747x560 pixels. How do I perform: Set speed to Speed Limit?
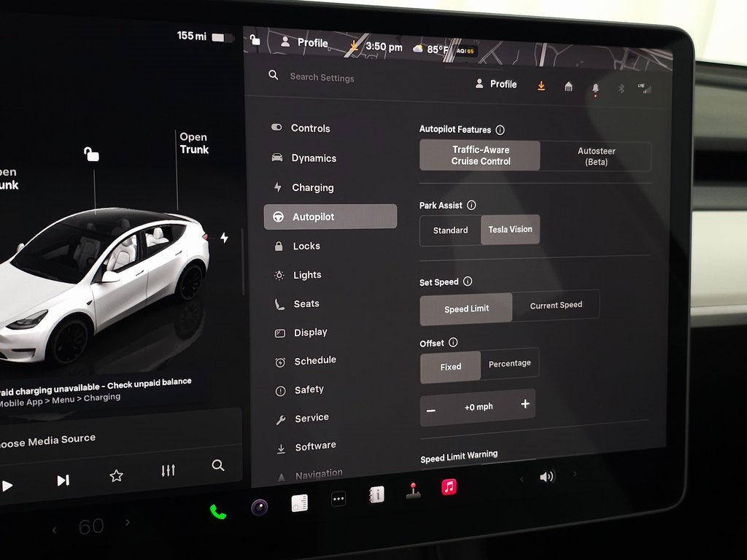coord(466,309)
